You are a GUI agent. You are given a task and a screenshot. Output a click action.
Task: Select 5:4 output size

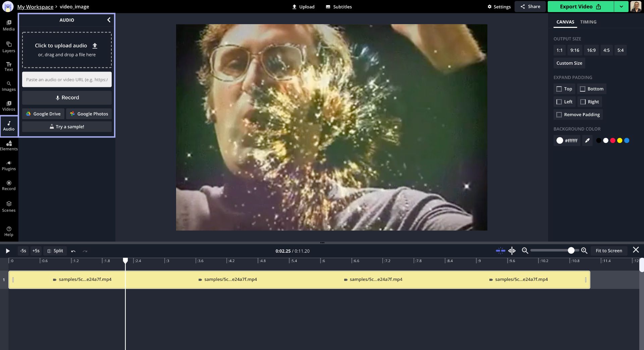pyautogui.click(x=621, y=50)
